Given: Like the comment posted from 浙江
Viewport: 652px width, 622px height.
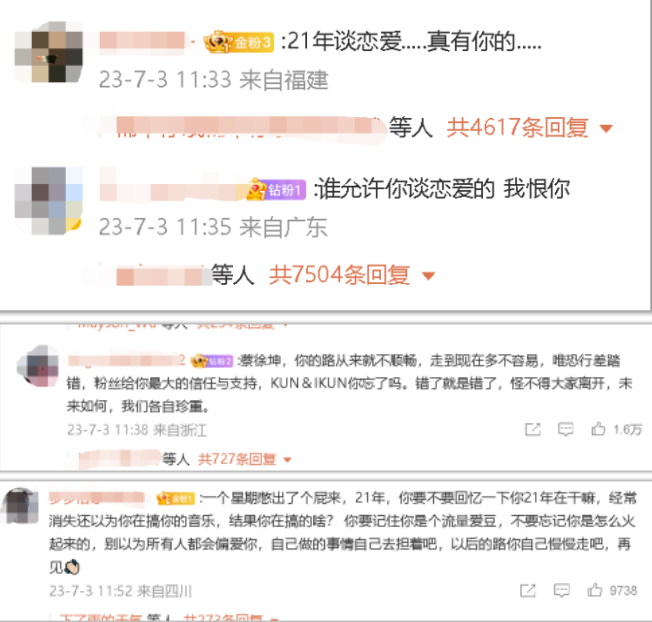Looking at the screenshot, I should [x=598, y=429].
